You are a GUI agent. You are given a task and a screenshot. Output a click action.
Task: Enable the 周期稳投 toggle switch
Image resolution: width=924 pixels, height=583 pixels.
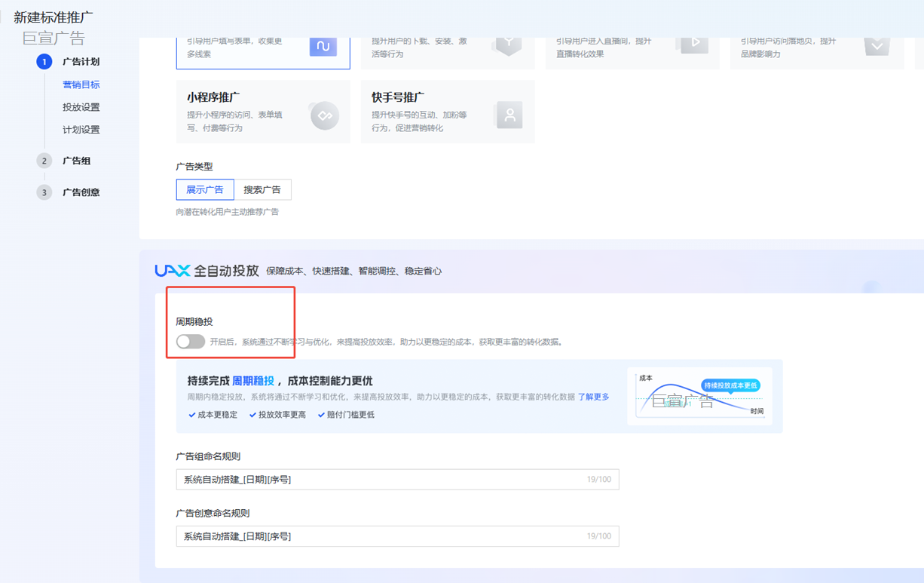tap(191, 342)
